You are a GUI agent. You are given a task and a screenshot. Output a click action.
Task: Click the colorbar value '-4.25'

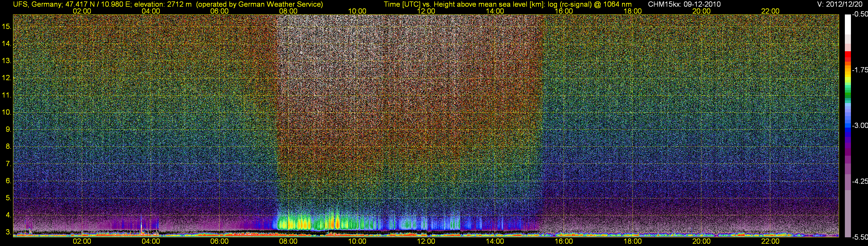(x=860, y=181)
